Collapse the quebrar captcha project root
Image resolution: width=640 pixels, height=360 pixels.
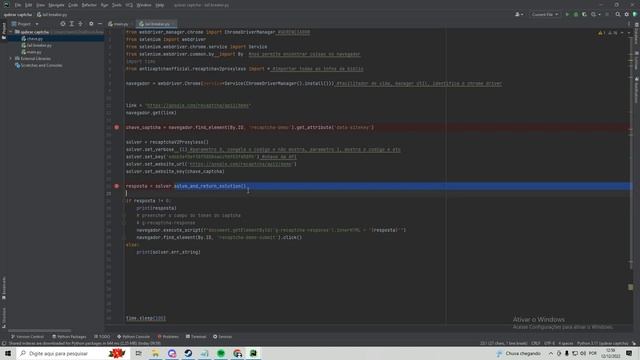11,32
